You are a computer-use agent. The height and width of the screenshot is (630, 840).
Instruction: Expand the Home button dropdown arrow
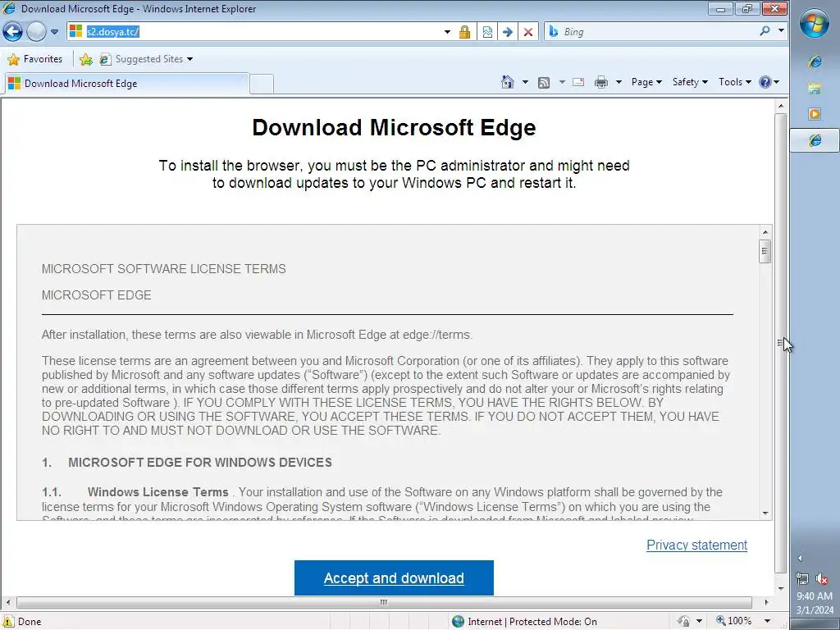(x=525, y=82)
